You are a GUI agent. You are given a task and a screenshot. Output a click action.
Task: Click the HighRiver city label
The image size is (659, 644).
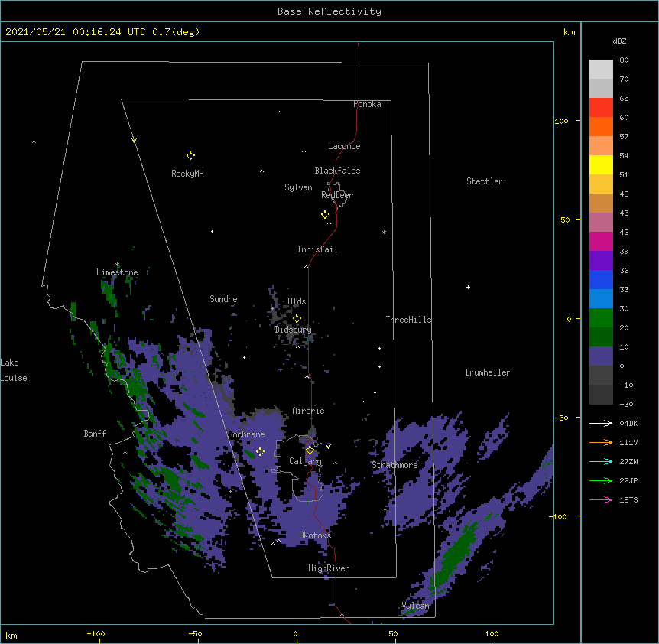tap(329, 568)
